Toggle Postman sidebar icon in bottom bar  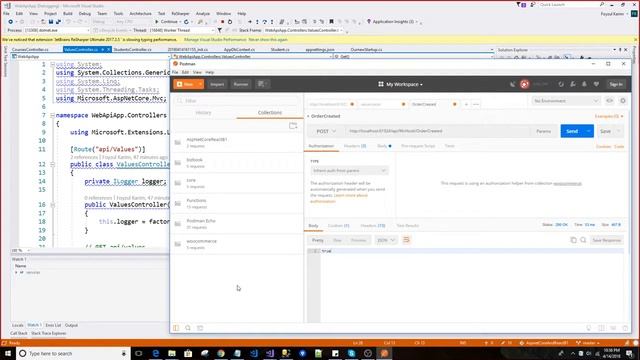[x=176, y=328]
